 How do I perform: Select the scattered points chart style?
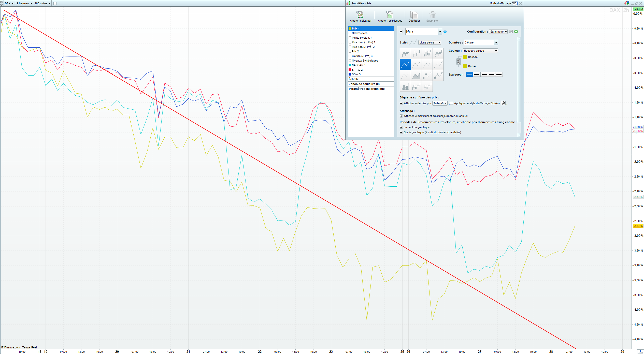[x=427, y=76]
